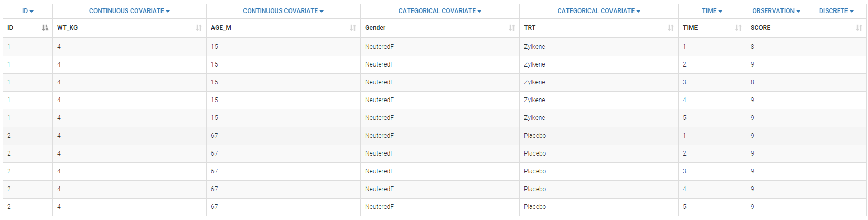Screen dimensions: 868x220
Task: Open the OBSERVATION type dropdown
Action: click(x=776, y=11)
